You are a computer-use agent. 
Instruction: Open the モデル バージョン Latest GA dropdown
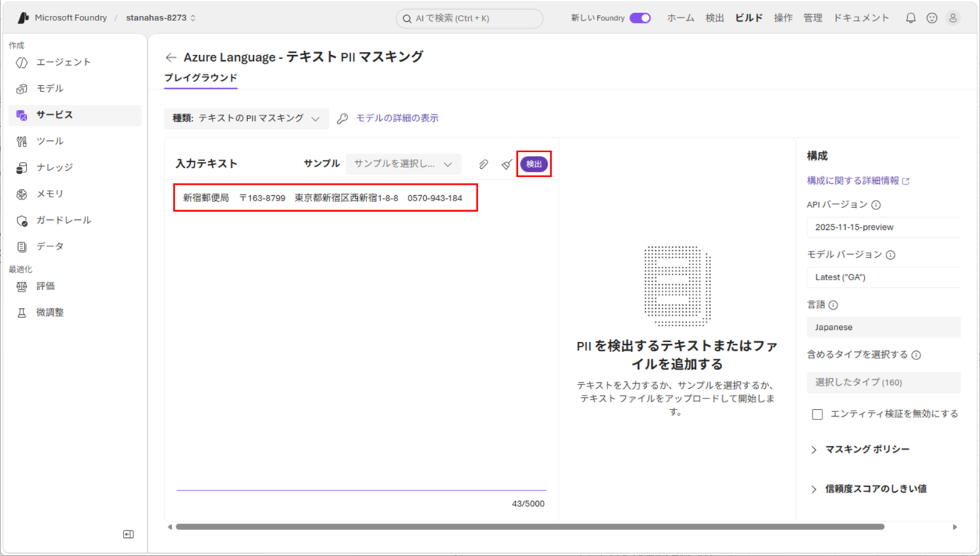(x=884, y=277)
